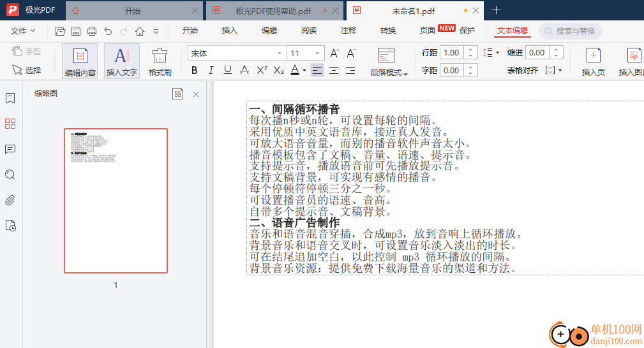Viewport: 644px width, 348px height.
Task: Decrease font size with A- icon
Action: [x=351, y=54]
